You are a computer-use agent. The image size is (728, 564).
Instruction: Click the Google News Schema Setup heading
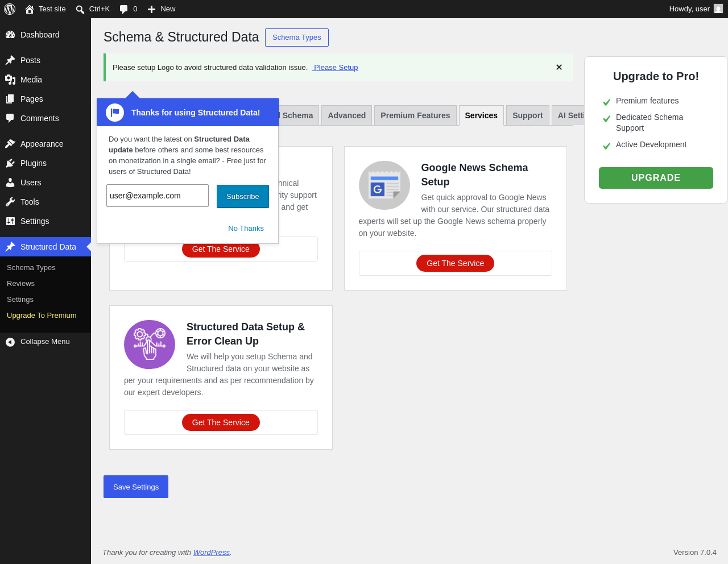[474, 175]
